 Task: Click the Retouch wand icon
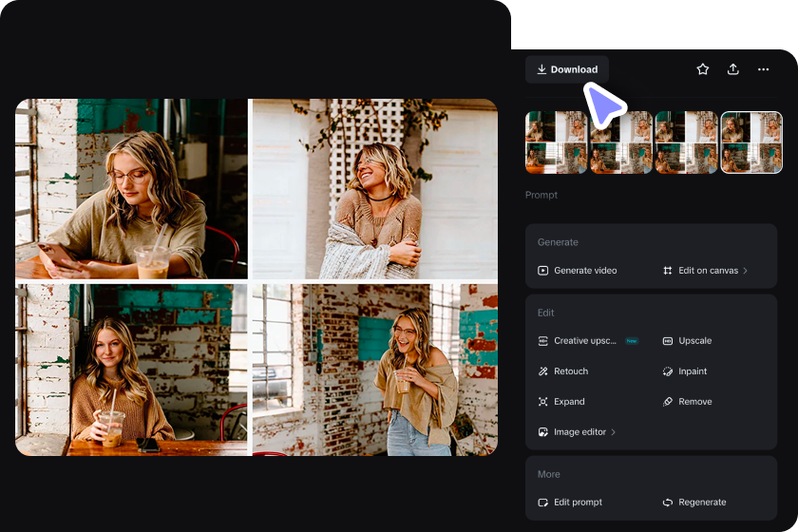[543, 371]
